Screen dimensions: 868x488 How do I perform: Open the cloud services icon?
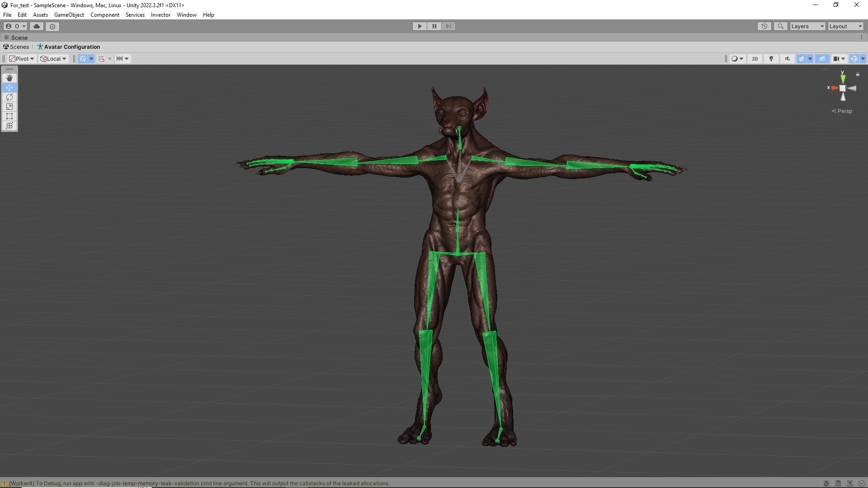coord(37,26)
